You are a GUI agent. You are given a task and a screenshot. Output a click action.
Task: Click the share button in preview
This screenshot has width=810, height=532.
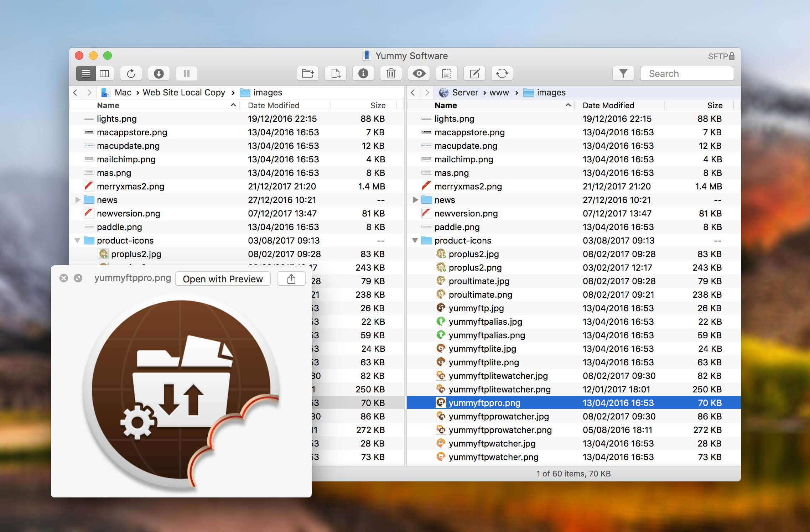point(291,279)
